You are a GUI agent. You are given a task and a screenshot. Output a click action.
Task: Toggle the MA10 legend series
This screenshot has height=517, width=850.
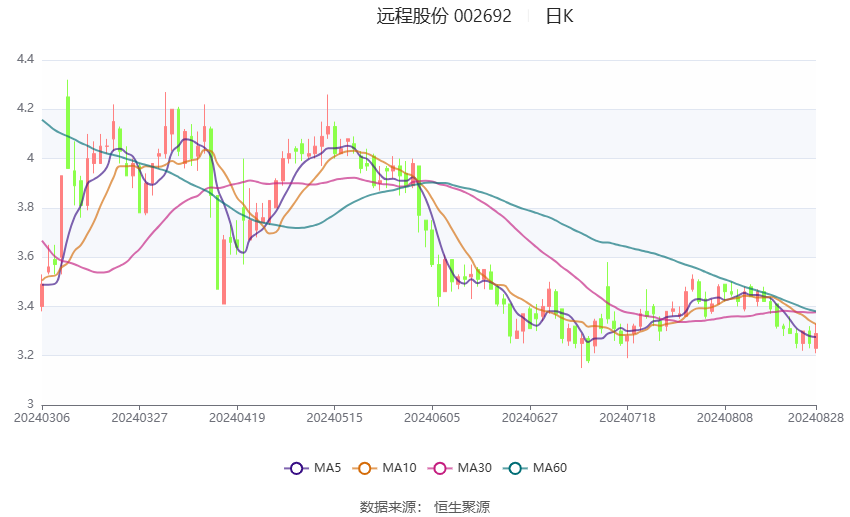tap(384, 468)
